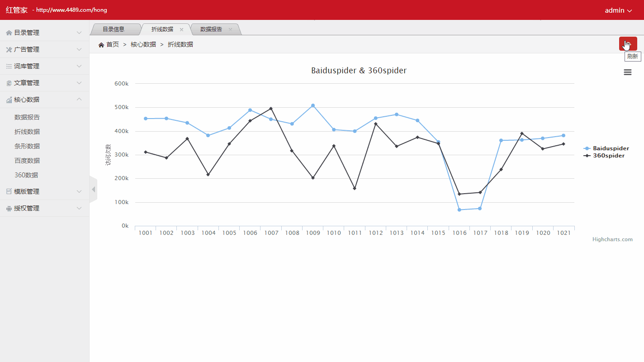644x362 pixels.
Task: Click the 访问次数 y-axis title
Action: tap(109, 155)
